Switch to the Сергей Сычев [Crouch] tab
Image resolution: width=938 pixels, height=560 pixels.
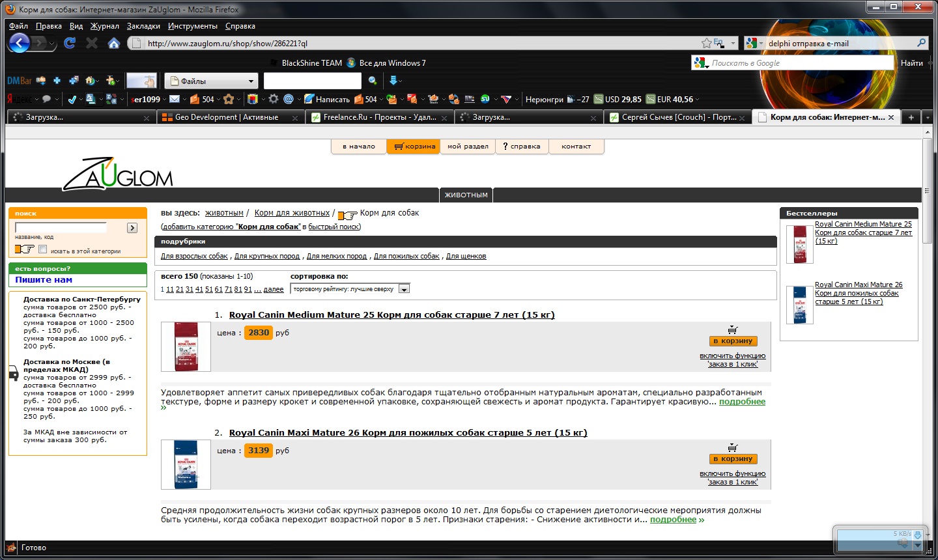(x=677, y=117)
